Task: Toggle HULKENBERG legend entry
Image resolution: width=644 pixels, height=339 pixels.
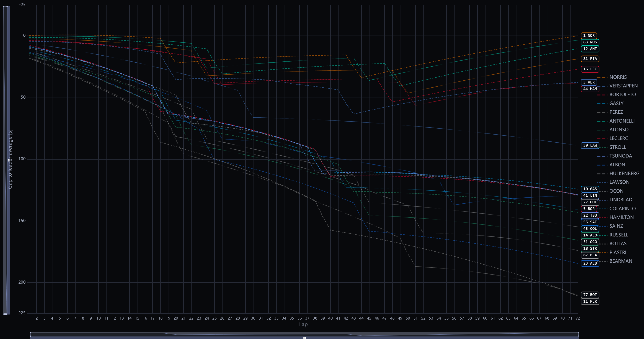Action: (x=618, y=173)
